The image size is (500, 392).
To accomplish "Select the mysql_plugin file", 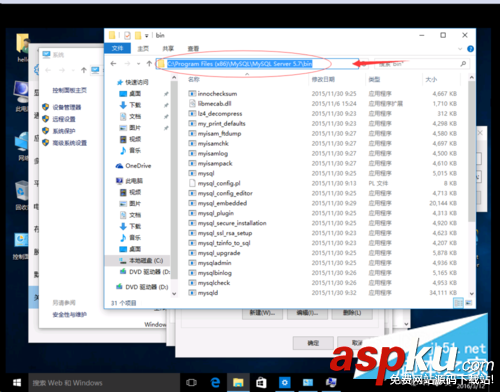I will tap(216, 213).
